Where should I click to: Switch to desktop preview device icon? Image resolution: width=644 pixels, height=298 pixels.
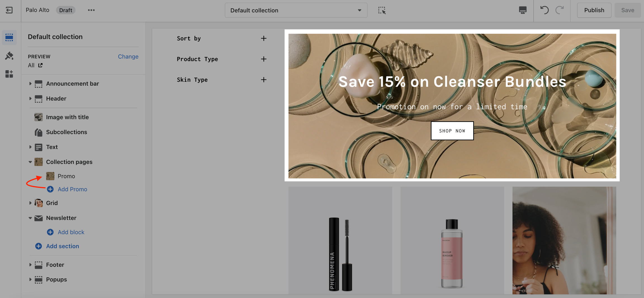pyautogui.click(x=522, y=10)
